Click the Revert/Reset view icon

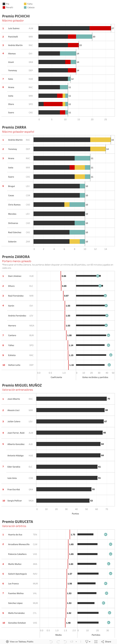[65, 641]
